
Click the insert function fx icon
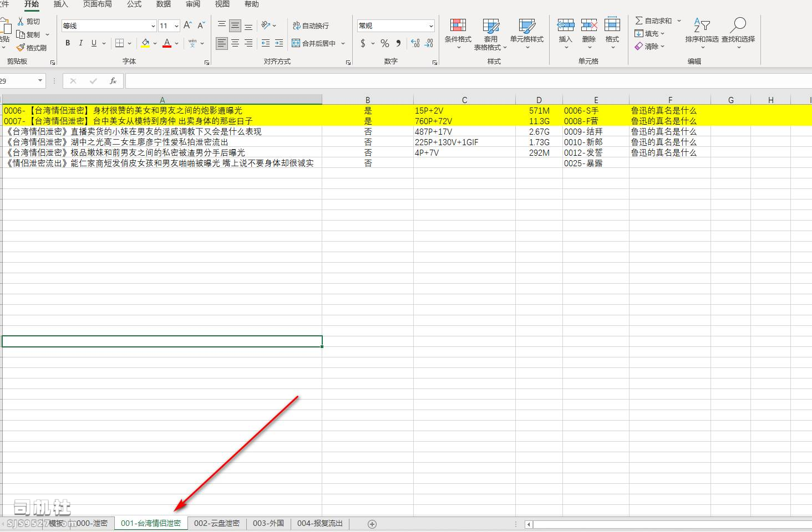[x=113, y=81]
